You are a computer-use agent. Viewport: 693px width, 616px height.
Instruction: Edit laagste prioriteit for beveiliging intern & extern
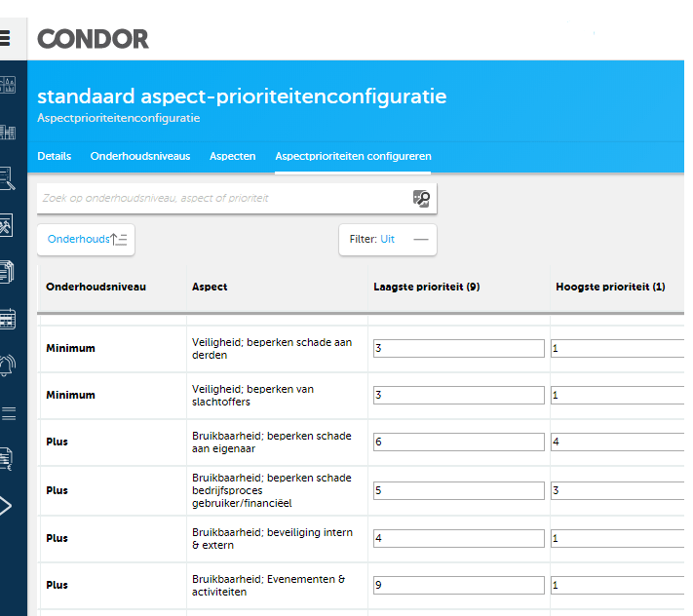pyautogui.click(x=459, y=538)
